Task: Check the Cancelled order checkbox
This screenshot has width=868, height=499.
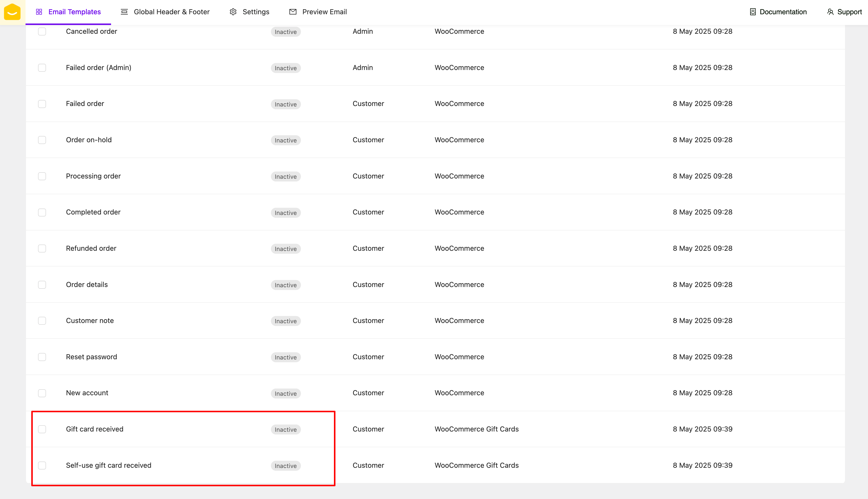Action: [42, 31]
